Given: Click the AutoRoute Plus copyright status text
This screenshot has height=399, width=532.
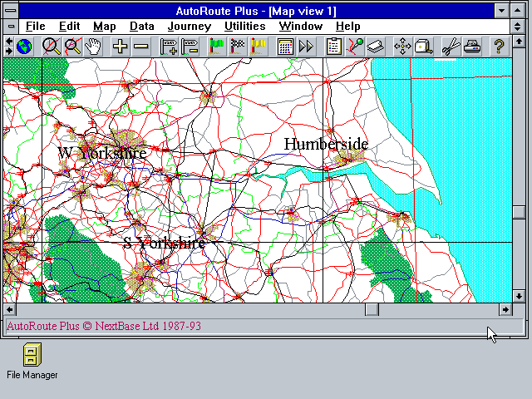Looking at the screenshot, I should point(104,326).
